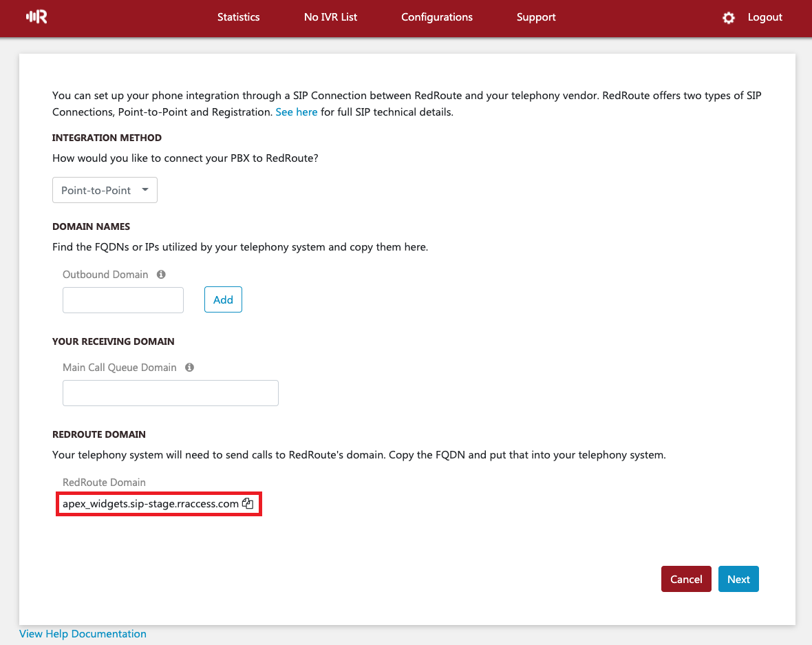
Task: Cancel the SIP setup
Action: (686, 579)
